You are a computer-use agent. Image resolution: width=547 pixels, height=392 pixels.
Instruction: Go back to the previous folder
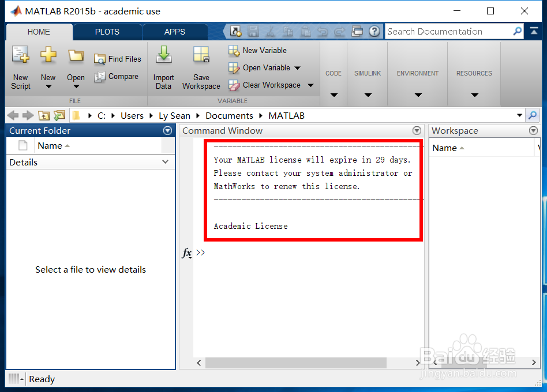coord(13,115)
